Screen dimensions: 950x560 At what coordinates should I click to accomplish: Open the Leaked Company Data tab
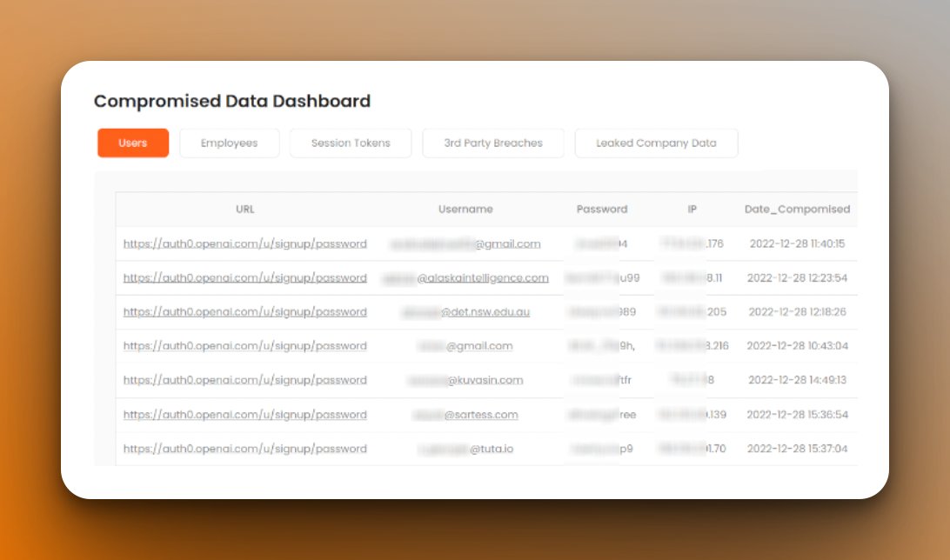pyautogui.click(x=656, y=143)
